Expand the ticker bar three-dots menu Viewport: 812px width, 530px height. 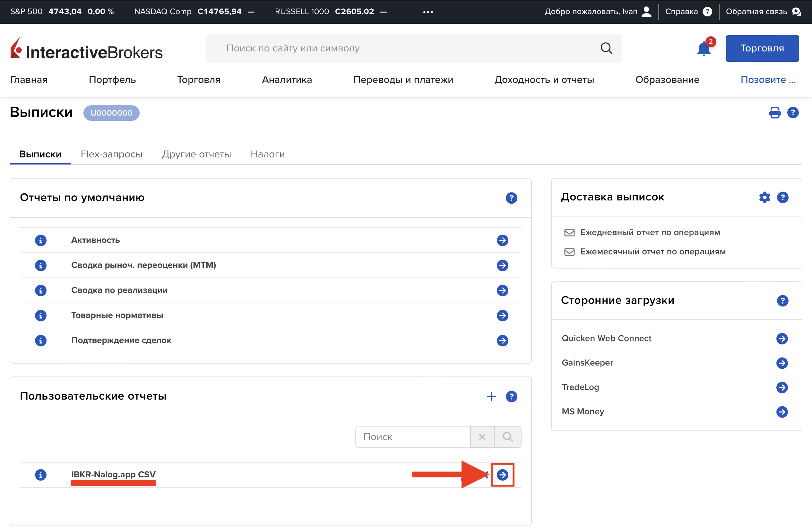click(428, 12)
